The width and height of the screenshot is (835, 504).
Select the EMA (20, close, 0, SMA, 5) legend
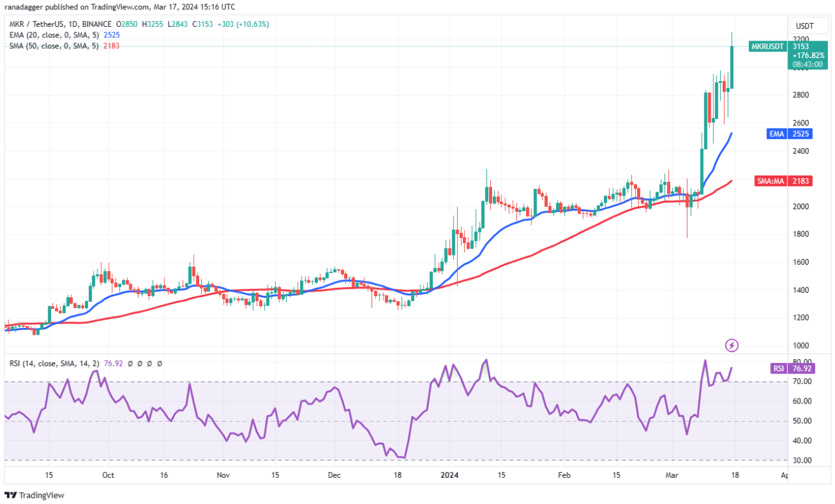click(x=54, y=35)
